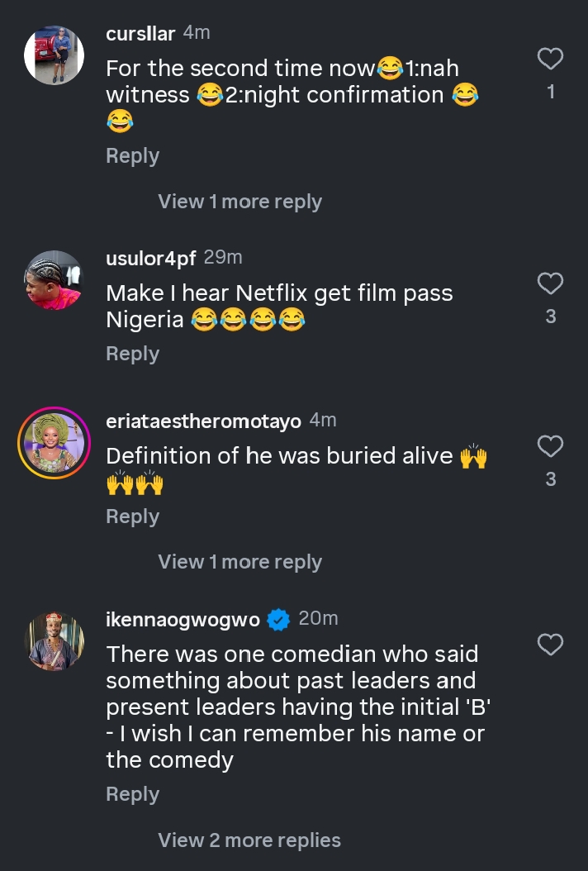Open the ikennaogwogwo username link
Screen dimensions: 588x871
[x=183, y=620]
